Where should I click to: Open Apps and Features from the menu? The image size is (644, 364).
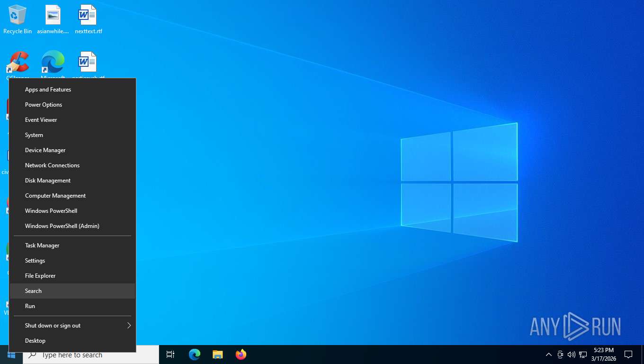72,90
